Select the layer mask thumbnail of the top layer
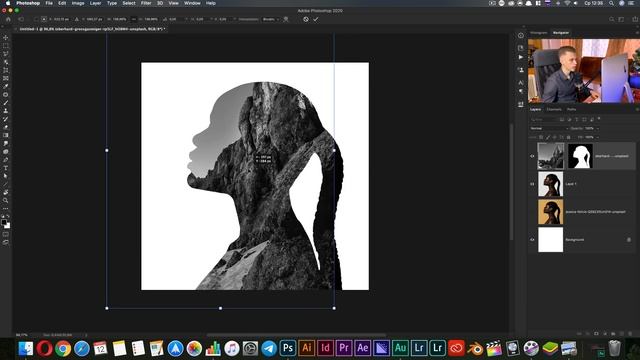Image resolution: width=640 pixels, height=360 pixels. [x=580, y=156]
